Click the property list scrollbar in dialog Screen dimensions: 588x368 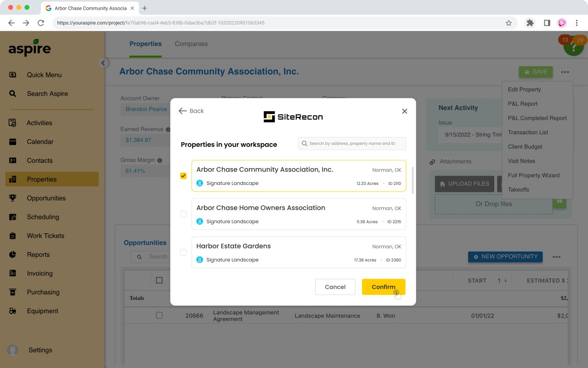[413, 180]
